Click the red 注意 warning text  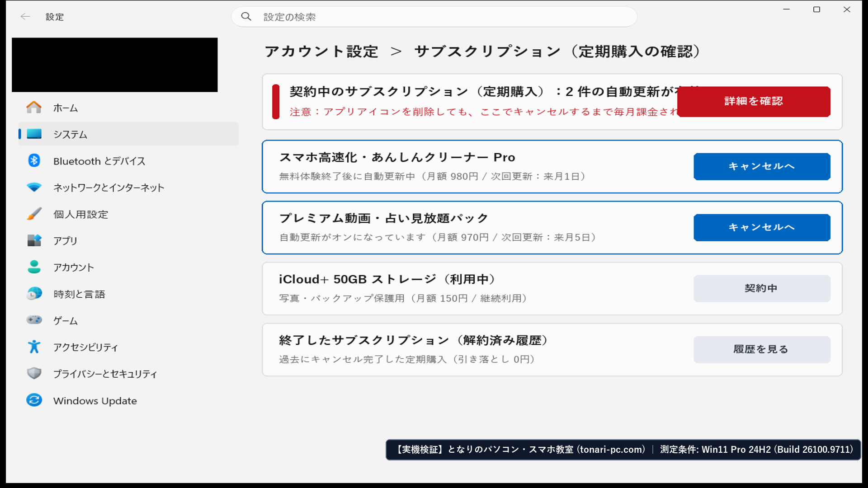tap(483, 112)
